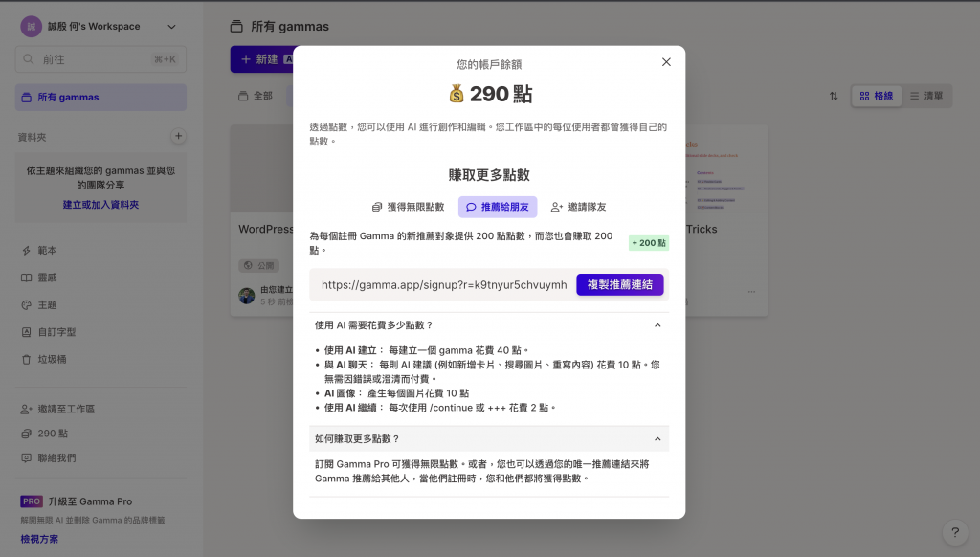Click the palette icon beside 主題

click(26, 305)
